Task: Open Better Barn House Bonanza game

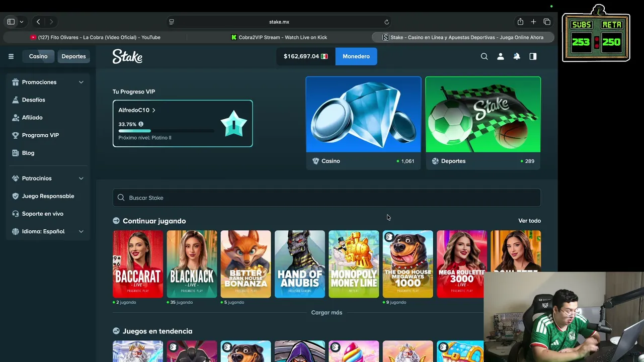Action: click(x=246, y=264)
